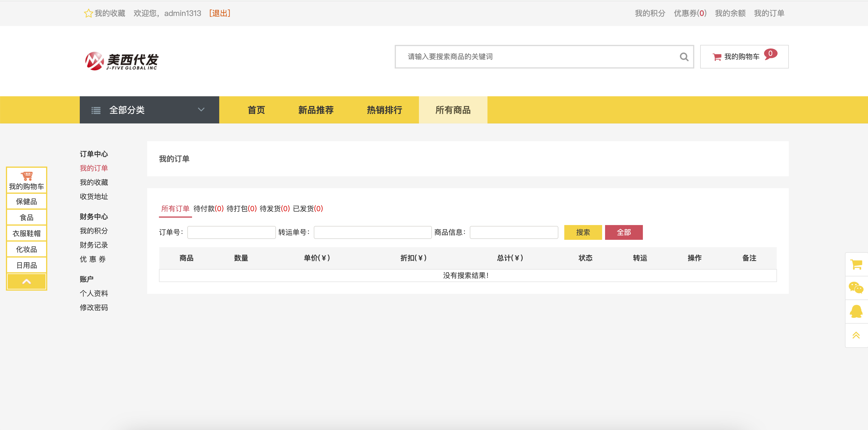868x430 pixels.
Task: Open 我的订单 in left sidebar
Action: [x=94, y=168]
